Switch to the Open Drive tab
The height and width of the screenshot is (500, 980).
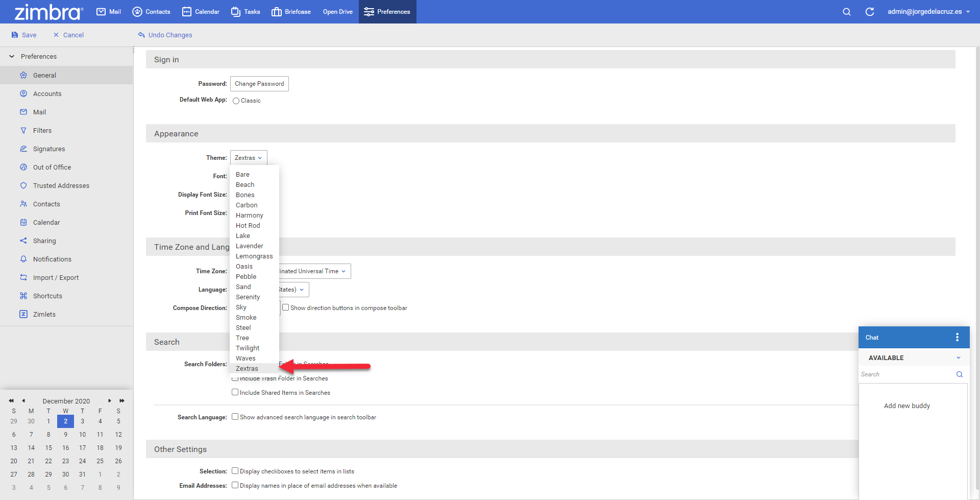[x=337, y=12]
